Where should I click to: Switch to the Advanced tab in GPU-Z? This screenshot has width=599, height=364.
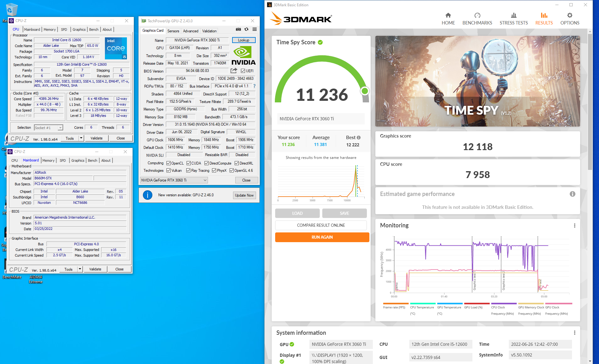(x=191, y=31)
